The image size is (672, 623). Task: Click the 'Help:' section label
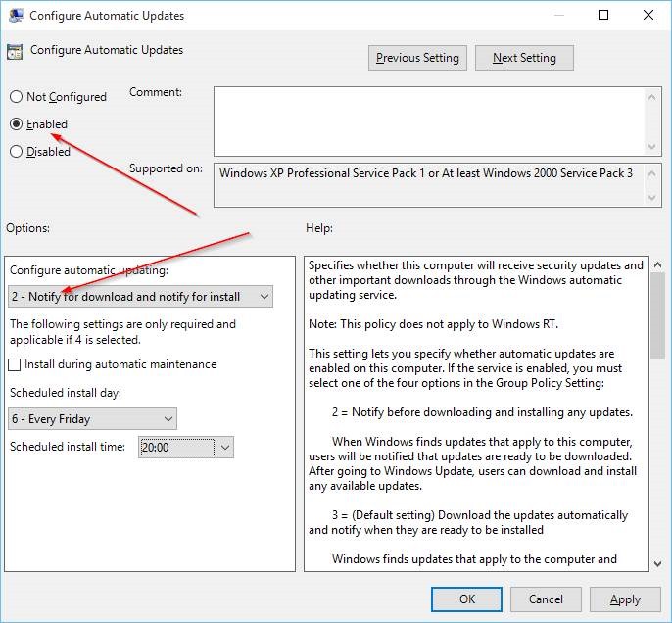[319, 228]
